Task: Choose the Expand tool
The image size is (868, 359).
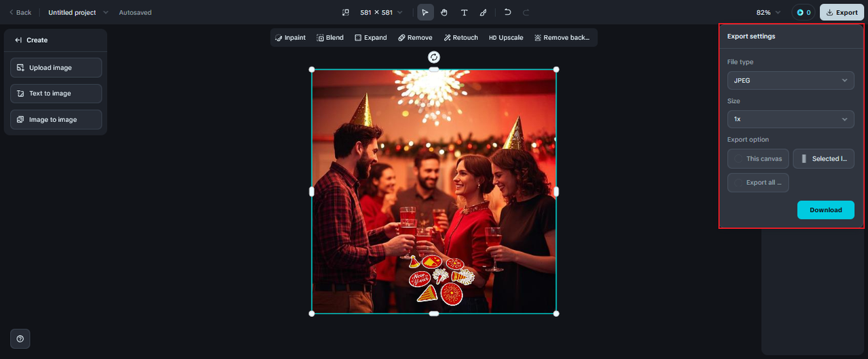Action: pos(371,38)
